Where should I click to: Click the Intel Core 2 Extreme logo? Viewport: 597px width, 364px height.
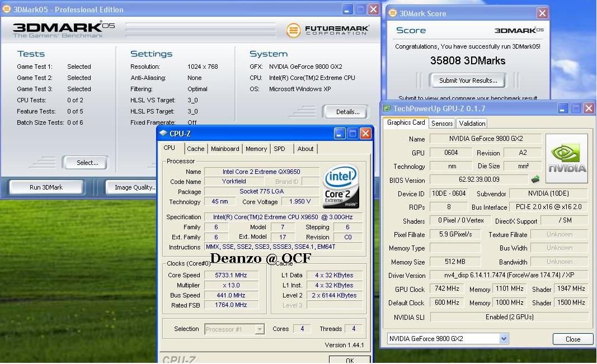(341, 186)
